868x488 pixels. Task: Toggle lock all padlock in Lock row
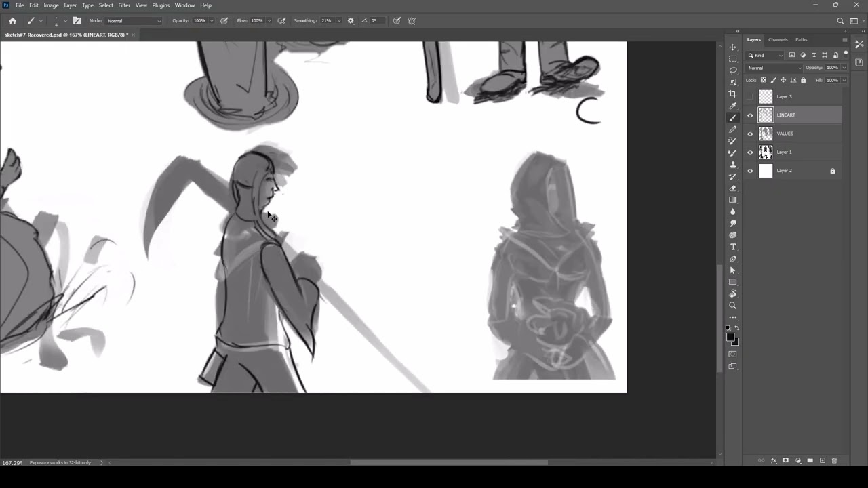tap(804, 80)
